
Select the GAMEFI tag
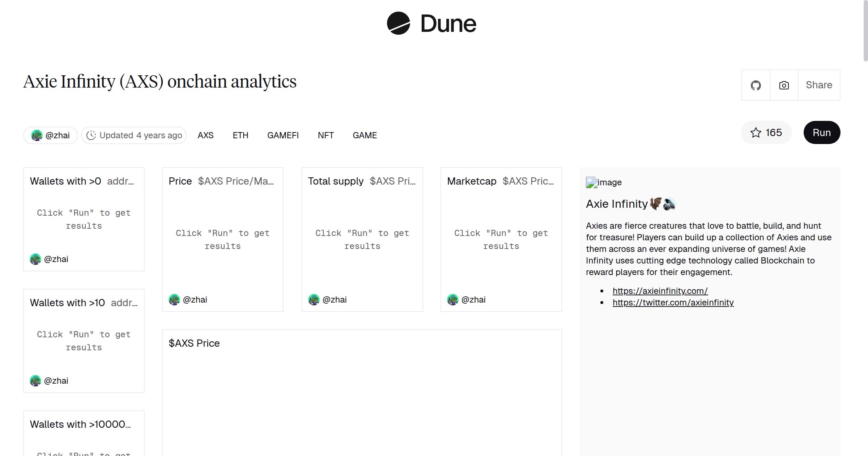click(283, 135)
